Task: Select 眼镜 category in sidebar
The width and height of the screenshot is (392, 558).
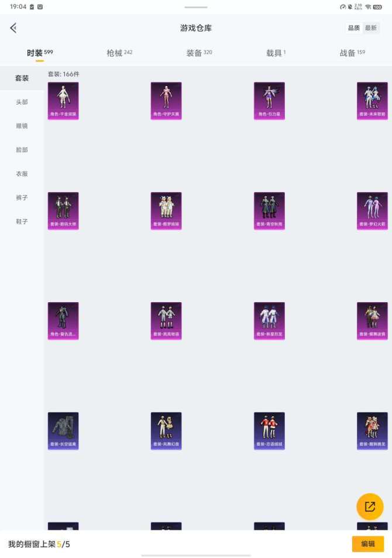Action: point(22,126)
